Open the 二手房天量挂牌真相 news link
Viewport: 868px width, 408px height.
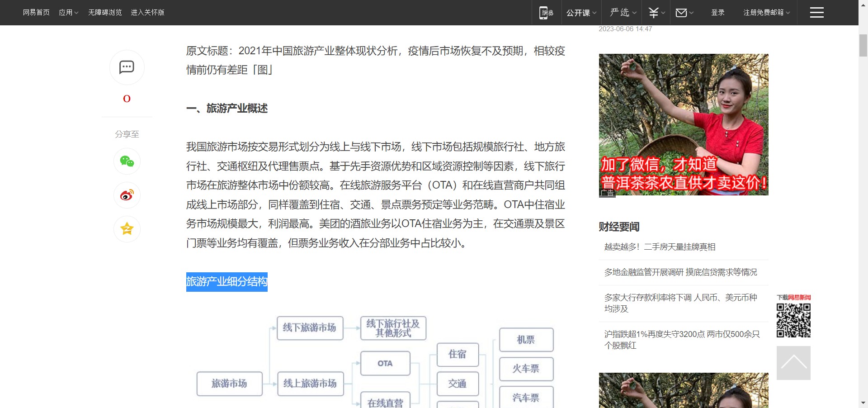click(x=660, y=247)
